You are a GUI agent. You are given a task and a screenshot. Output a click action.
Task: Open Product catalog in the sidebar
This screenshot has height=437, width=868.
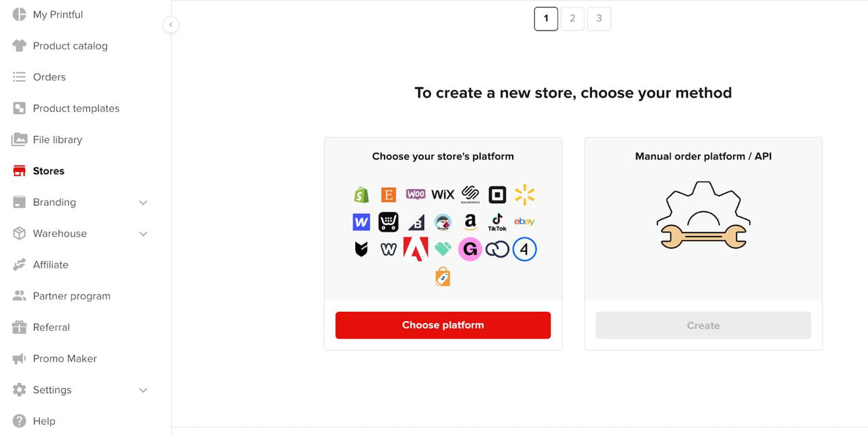70,46
